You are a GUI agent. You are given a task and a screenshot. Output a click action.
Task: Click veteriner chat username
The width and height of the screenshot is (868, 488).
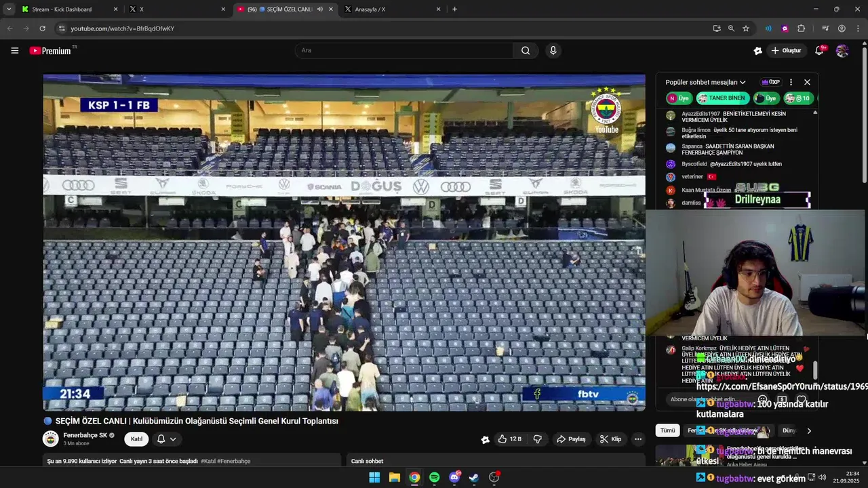692,177
